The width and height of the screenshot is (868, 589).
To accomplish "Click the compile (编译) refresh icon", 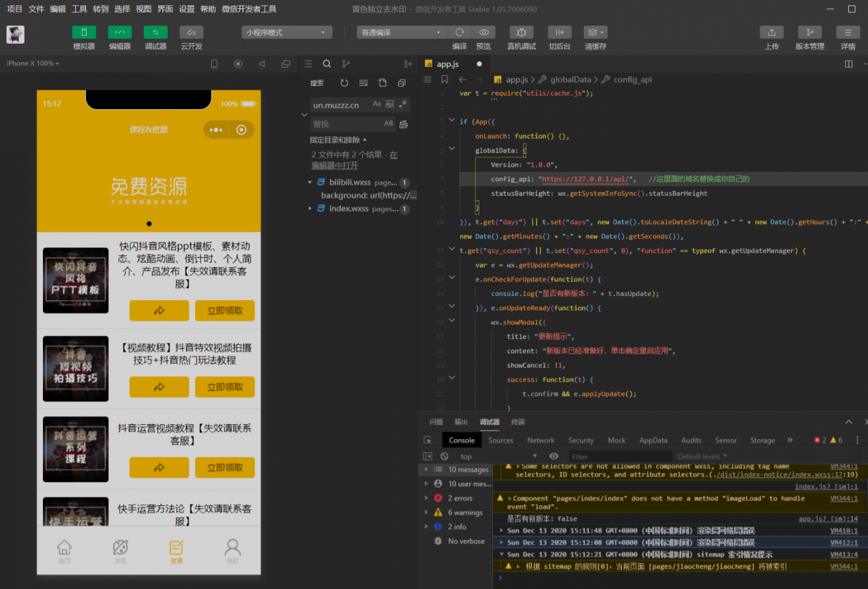I will [x=460, y=33].
